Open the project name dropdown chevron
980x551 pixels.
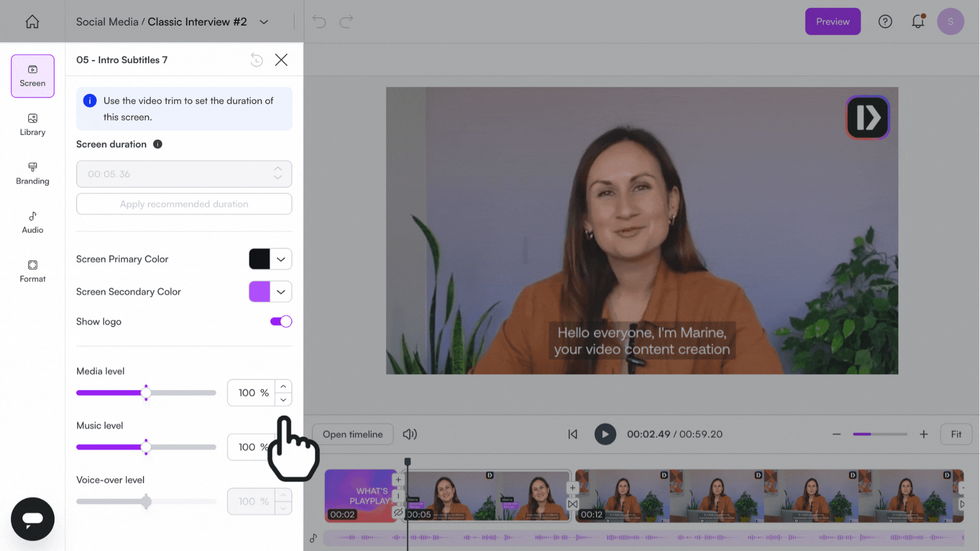(x=264, y=22)
